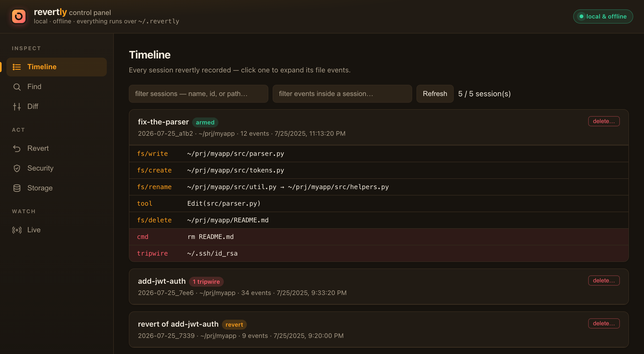Click the Security shield icon
644x354 pixels.
17,168
